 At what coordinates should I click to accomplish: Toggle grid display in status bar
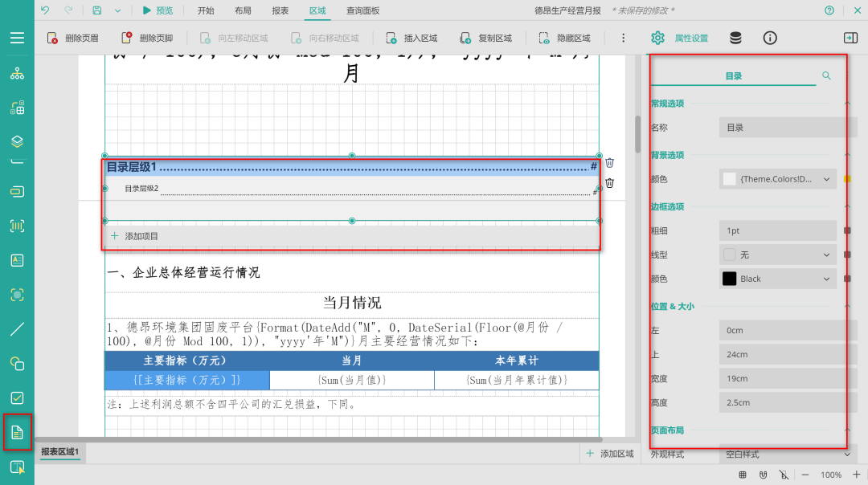(743, 475)
